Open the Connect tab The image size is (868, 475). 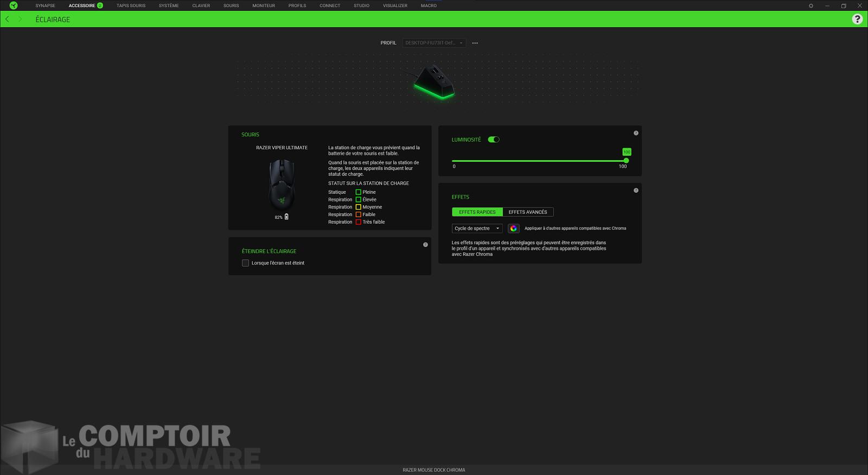click(x=330, y=5)
